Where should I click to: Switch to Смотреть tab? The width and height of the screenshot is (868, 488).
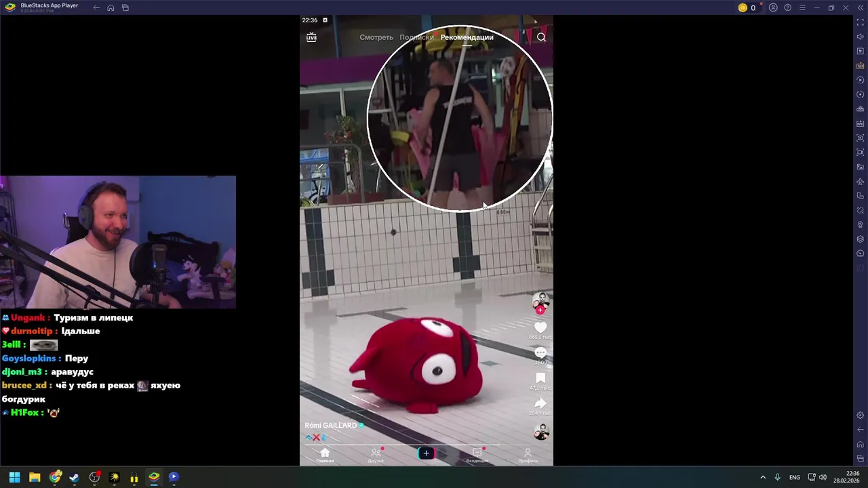coord(376,37)
